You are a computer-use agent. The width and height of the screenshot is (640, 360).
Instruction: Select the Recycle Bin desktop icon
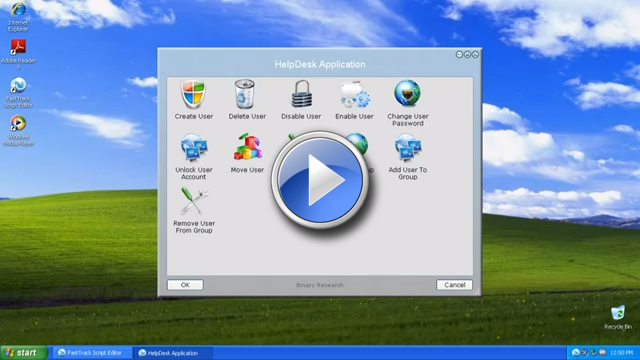pos(618,317)
